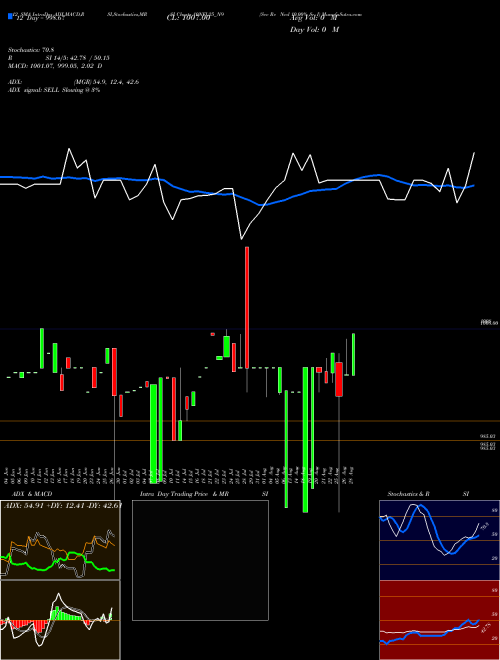Click the 'Day Vol: 0 M' label
Viewport: 500px width, 660px height.
click(x=314, y=30)
